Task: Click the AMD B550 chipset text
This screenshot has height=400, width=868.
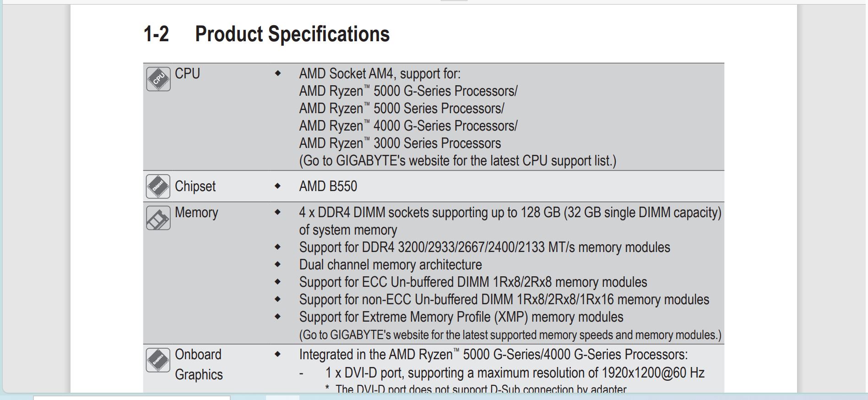Action: tap(328, 186)
